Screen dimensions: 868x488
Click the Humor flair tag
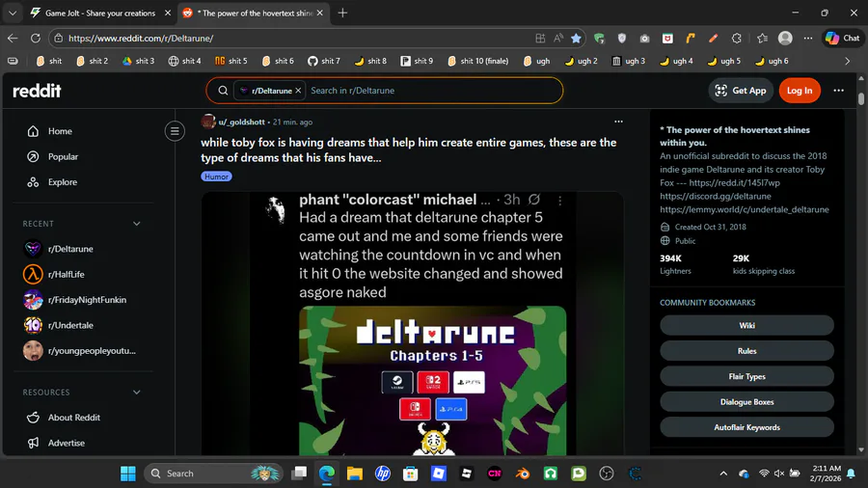pos(216,176)
